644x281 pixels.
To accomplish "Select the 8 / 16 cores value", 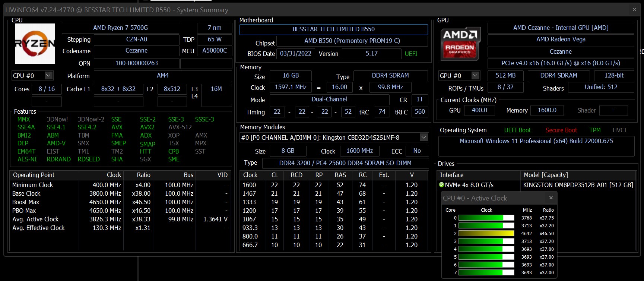I will pyautogui.click(x=47, y=89).
